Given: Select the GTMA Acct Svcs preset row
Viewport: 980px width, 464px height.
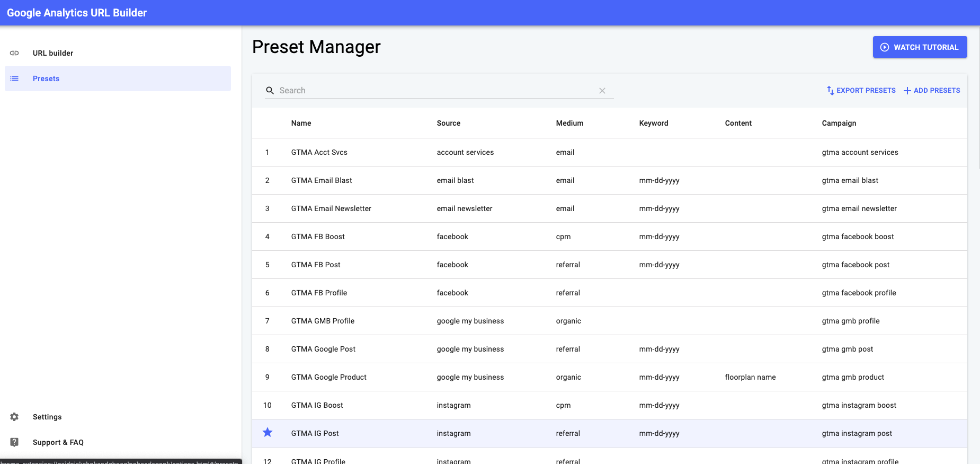Looking at the screenshot, I should point(319,152).
